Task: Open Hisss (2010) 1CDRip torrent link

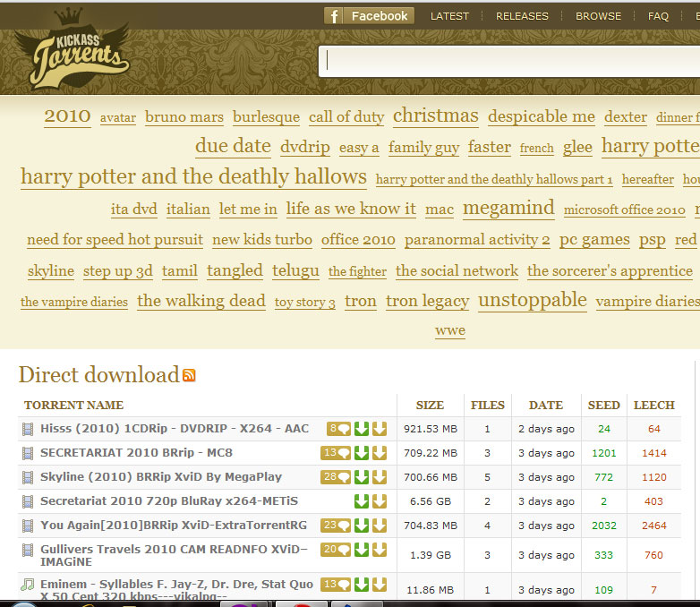Action: pyautogui.click(x=175, y=428)
